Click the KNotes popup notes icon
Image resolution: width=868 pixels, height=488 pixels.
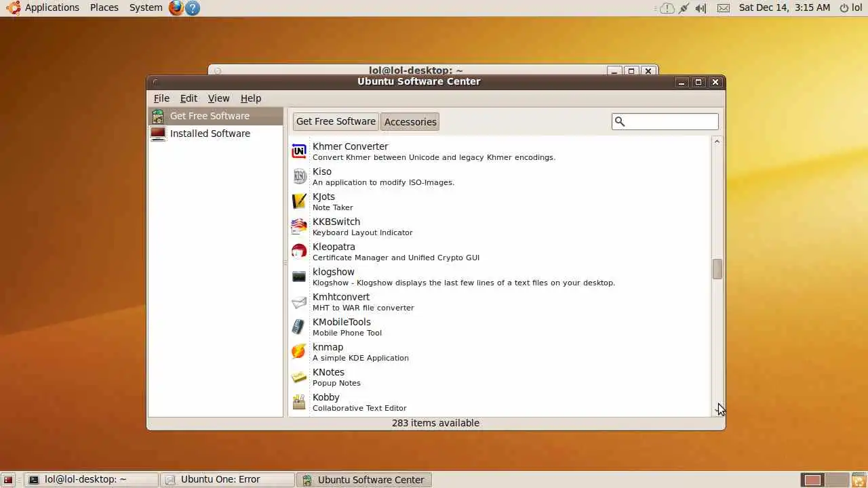(x=299, y=377)
